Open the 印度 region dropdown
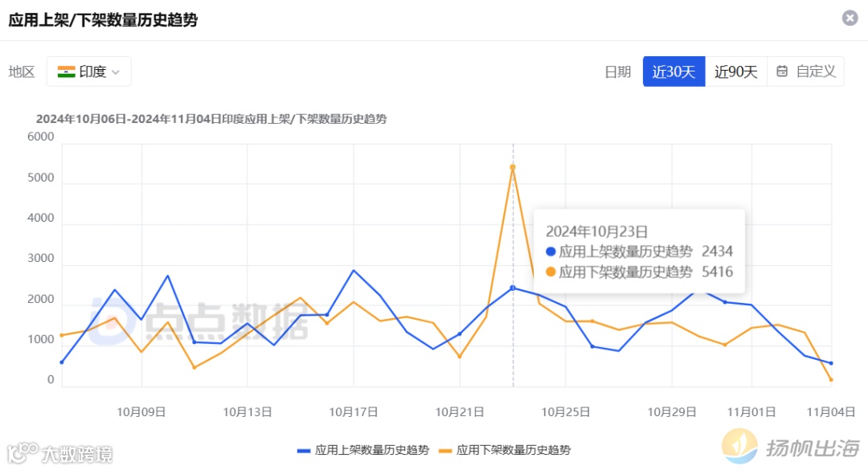The image size is (868, 470). [x=88, y=72]
